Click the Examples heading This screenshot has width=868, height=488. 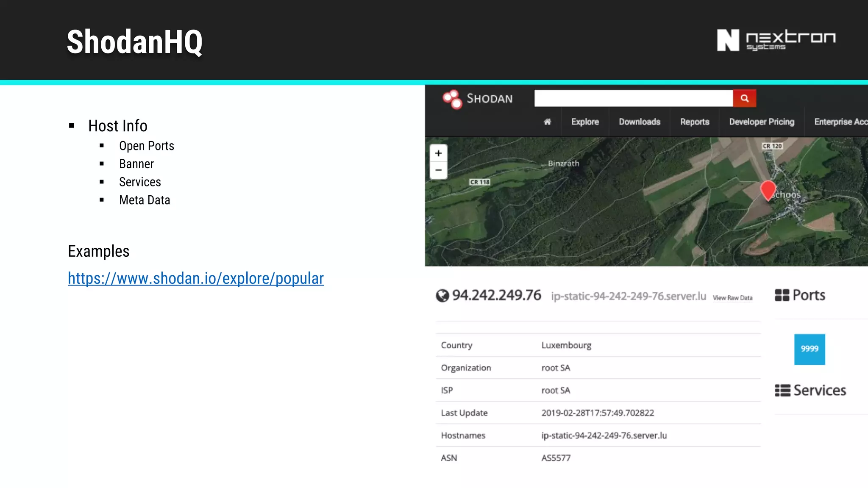[98, 252]
